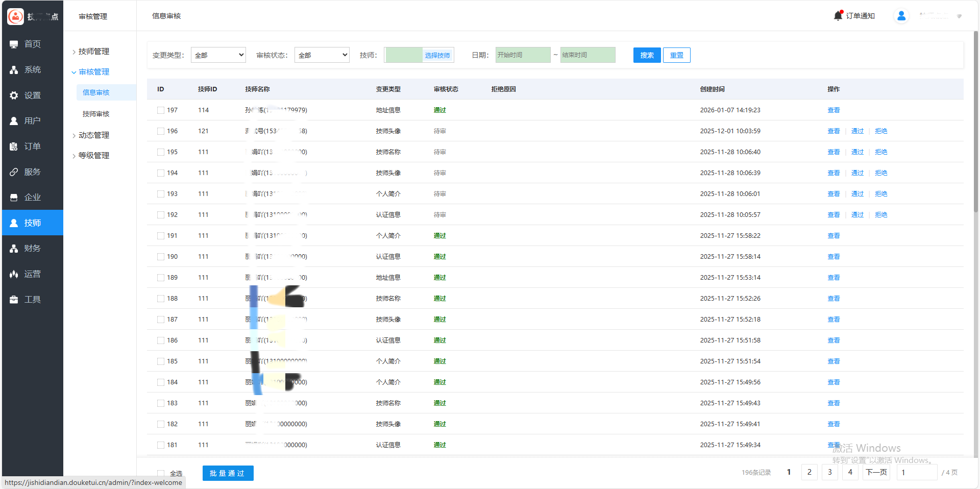Click the order notification bell icon

coord(838,16)
